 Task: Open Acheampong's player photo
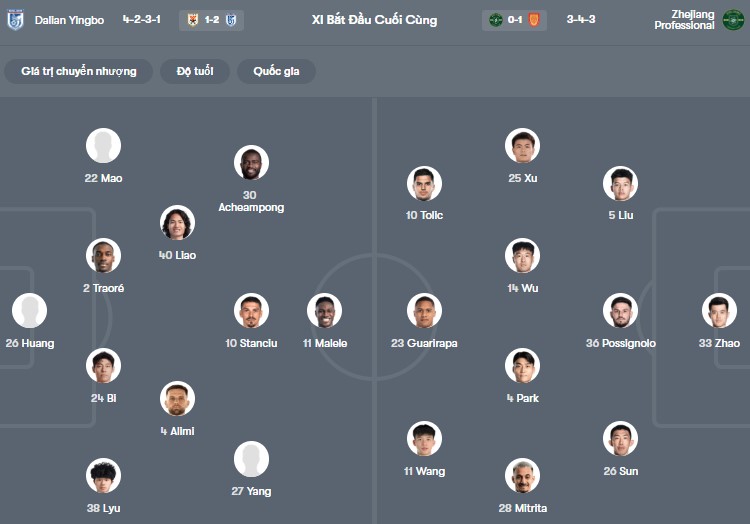251,163
